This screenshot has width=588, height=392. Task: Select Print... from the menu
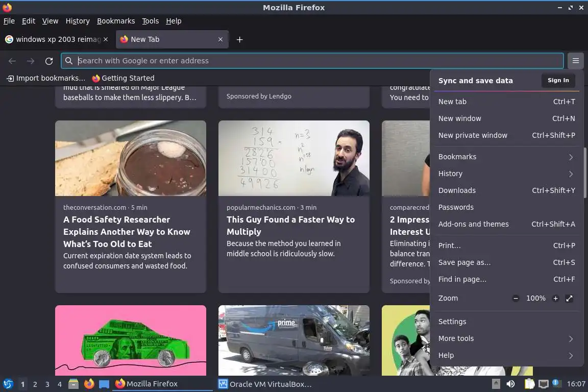(x=506, y=246)
